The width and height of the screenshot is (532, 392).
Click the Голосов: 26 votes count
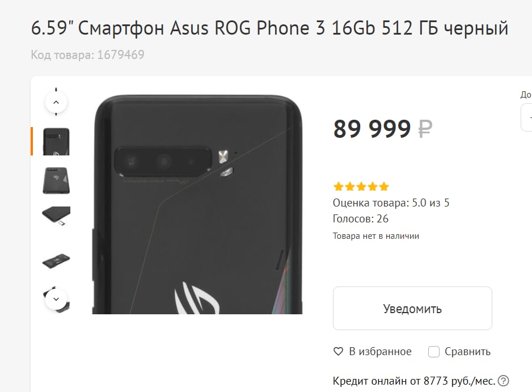coord(360,219)
